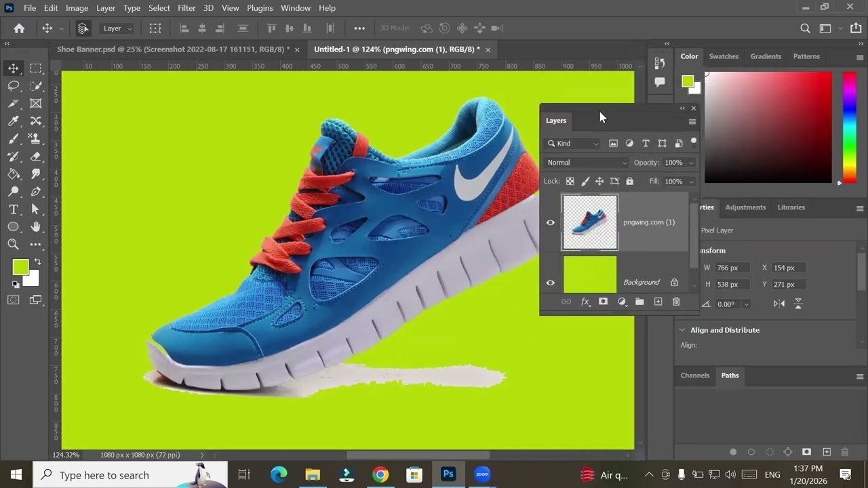868x488 pixels.
Task: Toggle filter for pixel layers
Action: tap(613, 143)
